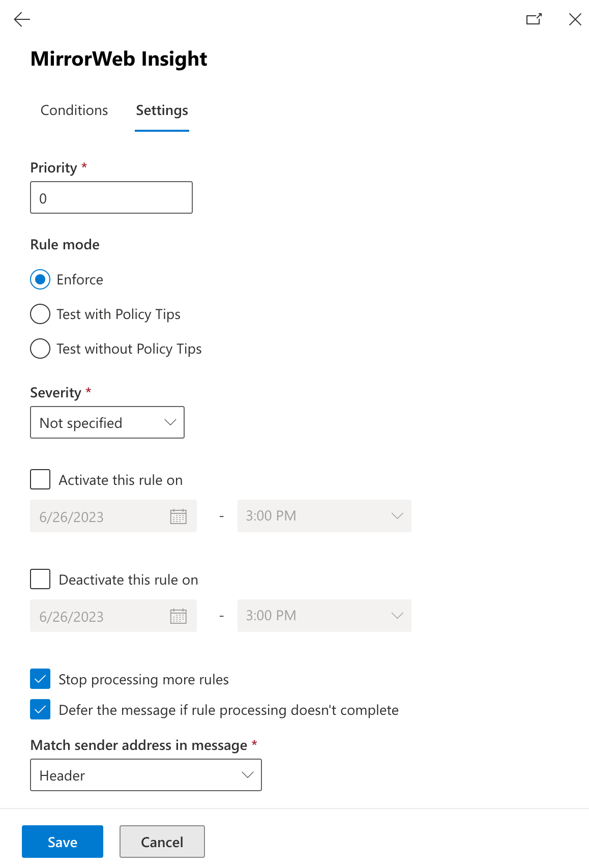The width and height of the screenshot is (589, 868).
Task: Open panel in new window via pop-out icon
Action: coord(534,19)
